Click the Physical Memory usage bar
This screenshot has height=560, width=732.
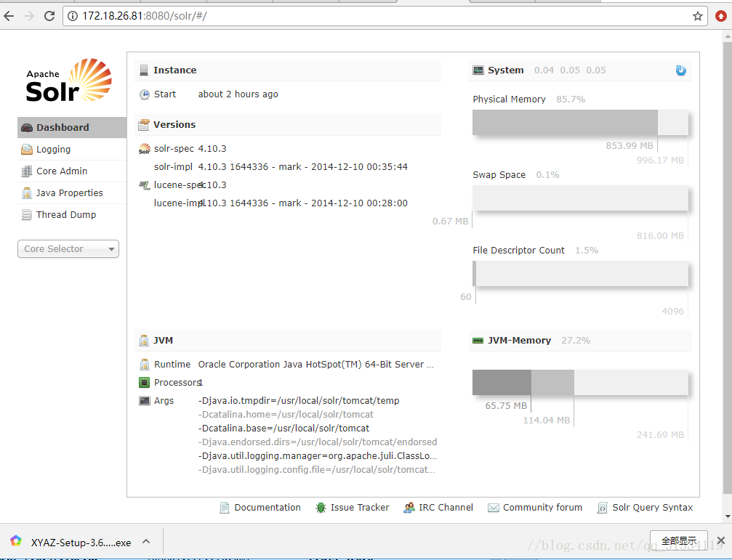(580, 123)
